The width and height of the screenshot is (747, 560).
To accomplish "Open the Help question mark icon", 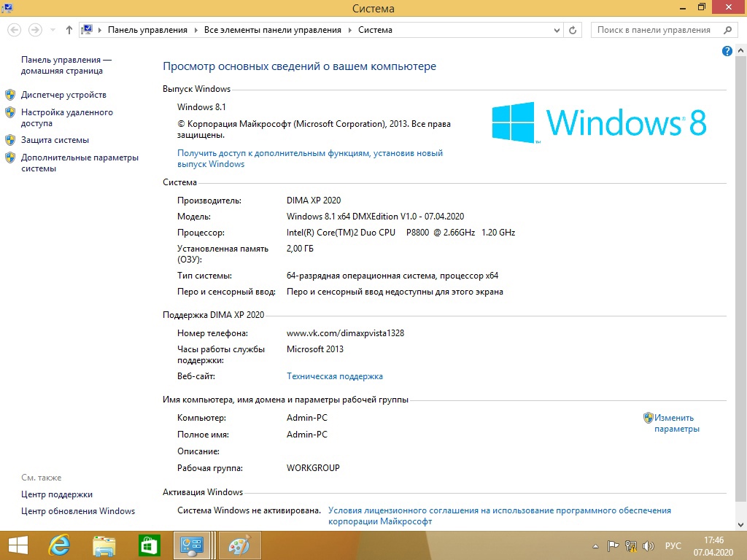I will (x=727, y=51).
